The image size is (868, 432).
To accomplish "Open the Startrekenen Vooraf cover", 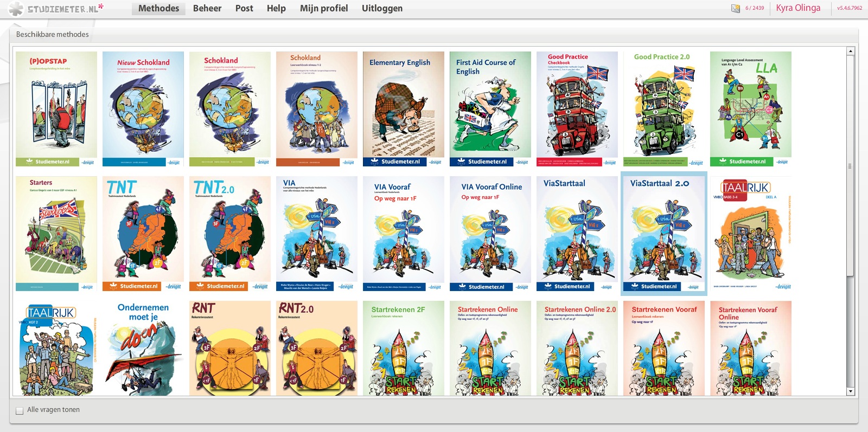I will pos(664,348).
